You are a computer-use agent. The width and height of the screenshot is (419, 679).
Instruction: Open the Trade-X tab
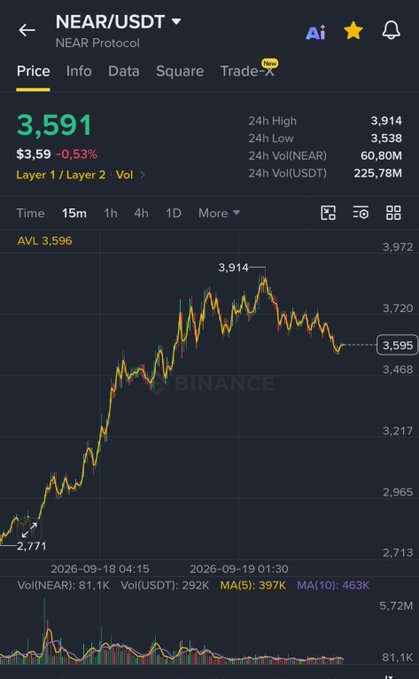[x=247, y=71]
